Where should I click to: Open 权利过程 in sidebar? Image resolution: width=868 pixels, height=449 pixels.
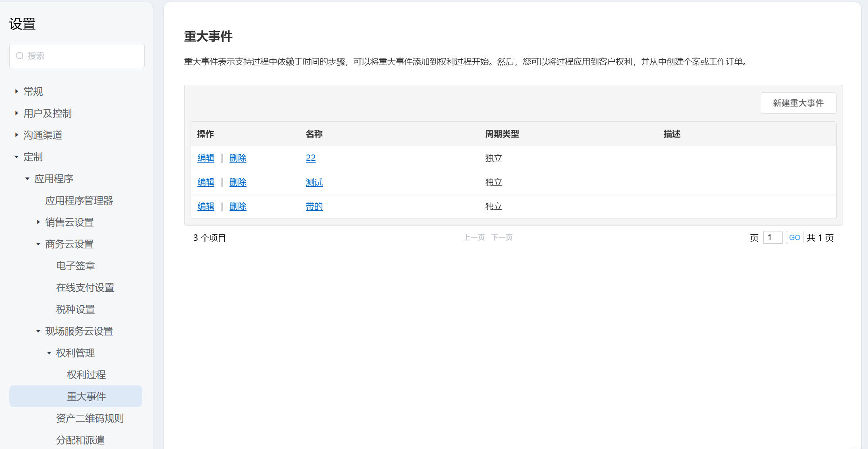coord(86,375)
